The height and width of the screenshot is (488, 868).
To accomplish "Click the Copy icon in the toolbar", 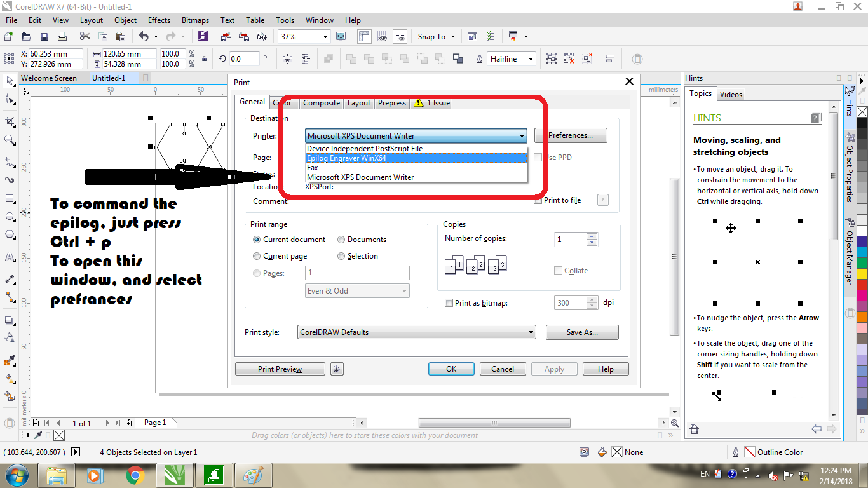I will pos(103,37).
